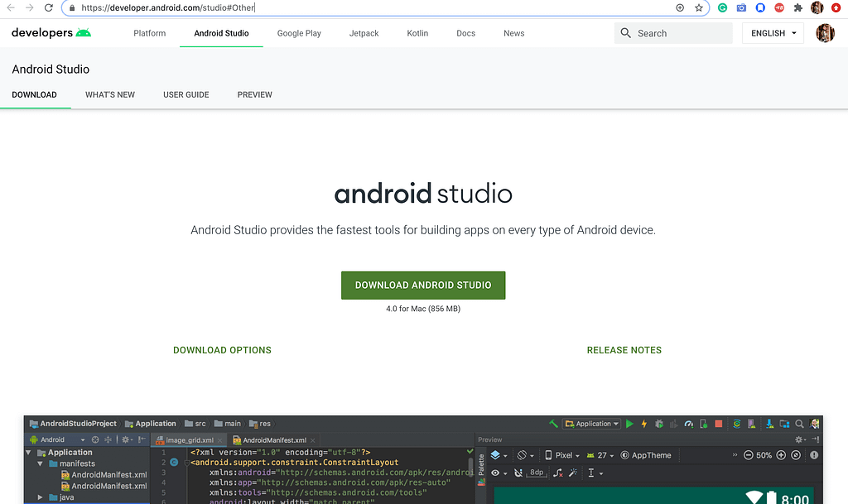This screenshot has width=848, height=504.
Task: Click the red up-arrow update icon
Action: point(836,7)
